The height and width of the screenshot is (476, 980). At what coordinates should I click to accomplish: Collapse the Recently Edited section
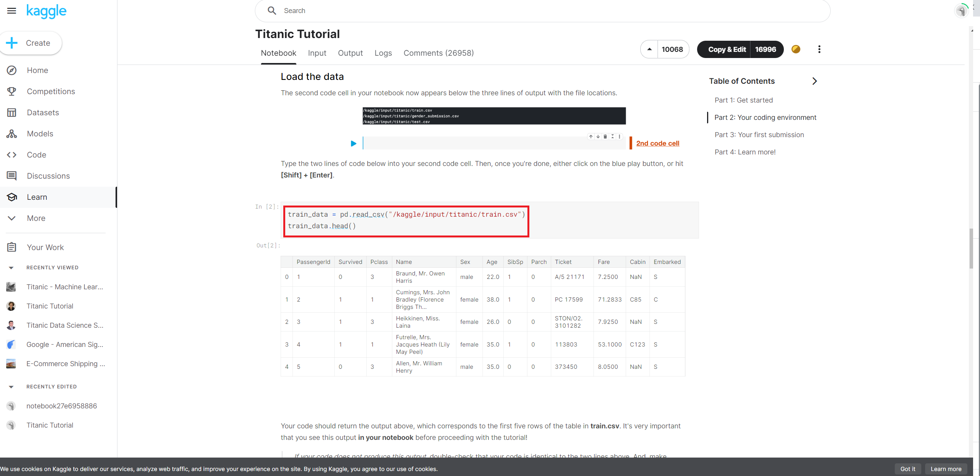tap(11, 387)
